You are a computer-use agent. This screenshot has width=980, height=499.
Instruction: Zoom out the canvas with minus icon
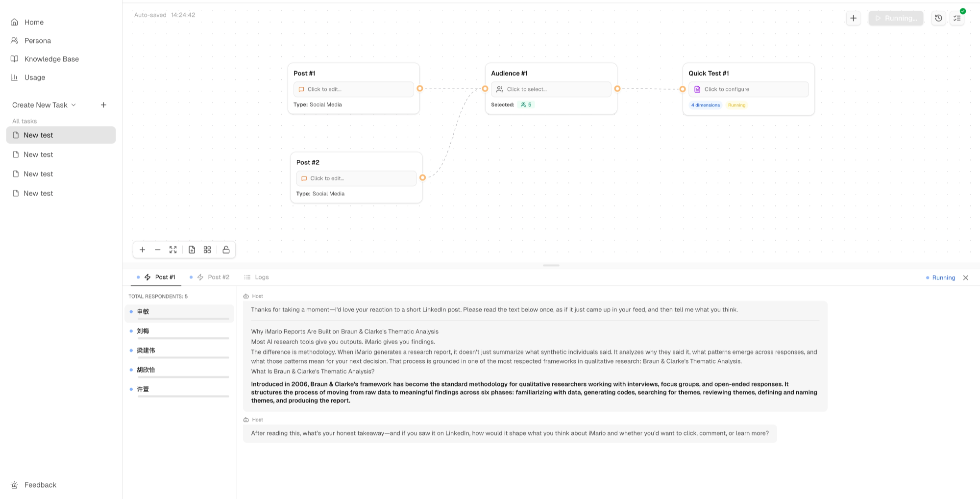click(157, 249)
